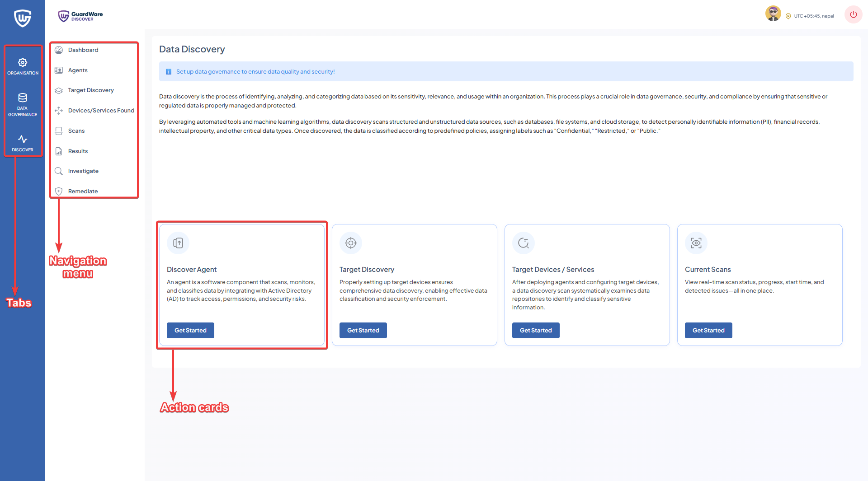The height and width of the screenshot is (481, 868).
Task: Open Devices/Services Found menu item
Action: point(101,111)
